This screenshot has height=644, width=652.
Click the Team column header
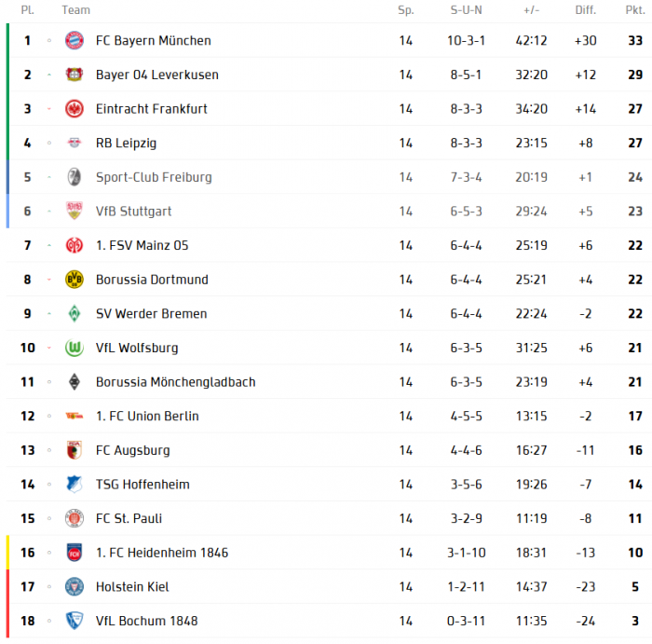(x=76, y=10)
